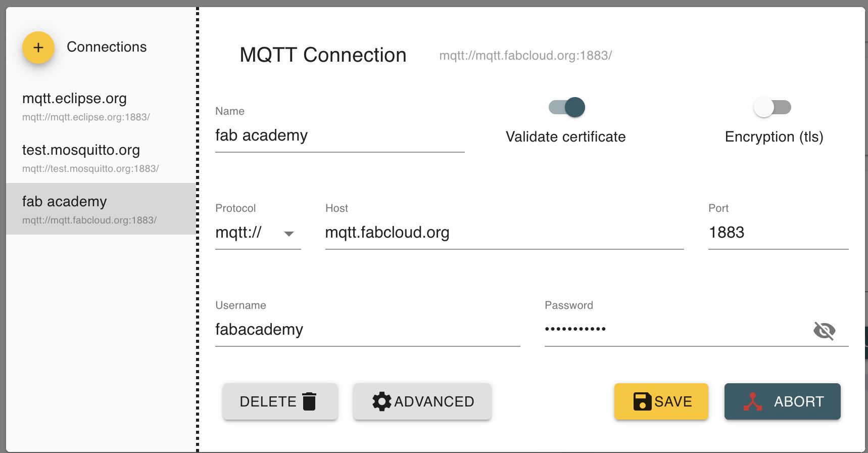Click the gear icon on the ADVANCED button

pos(382,401)
